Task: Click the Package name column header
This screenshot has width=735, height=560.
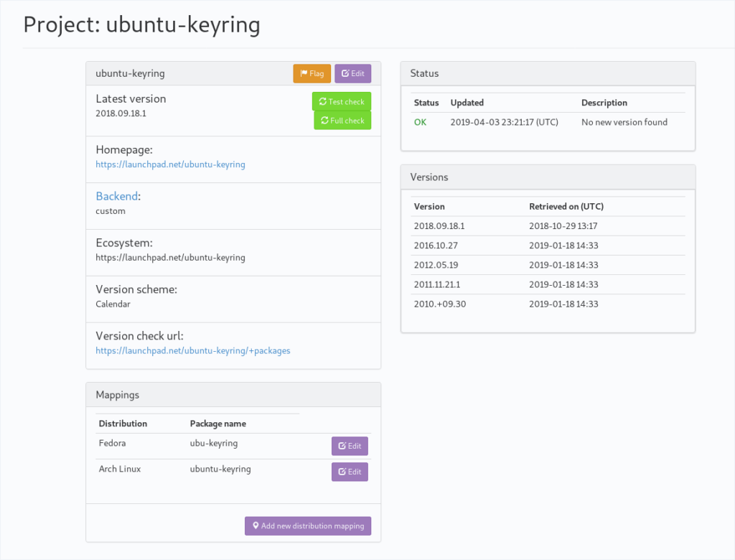Action: [218, 424]
